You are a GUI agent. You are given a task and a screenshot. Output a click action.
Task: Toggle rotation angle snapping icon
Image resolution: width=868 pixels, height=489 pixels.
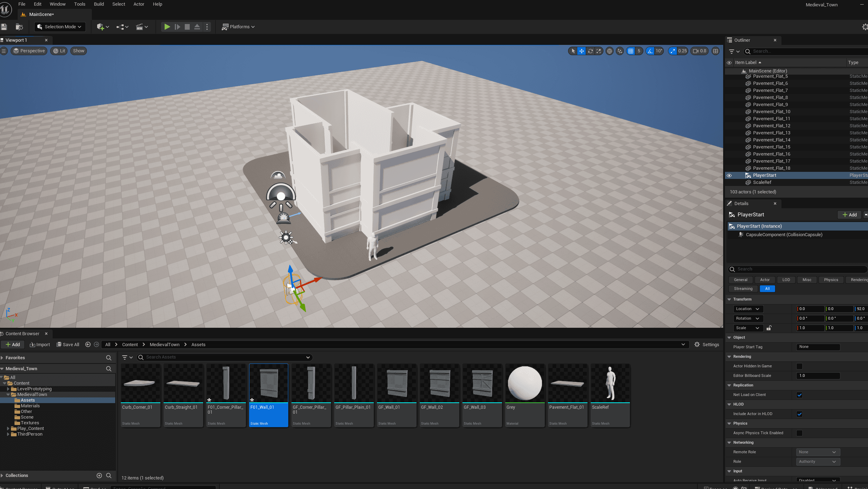tap(650, 51)
